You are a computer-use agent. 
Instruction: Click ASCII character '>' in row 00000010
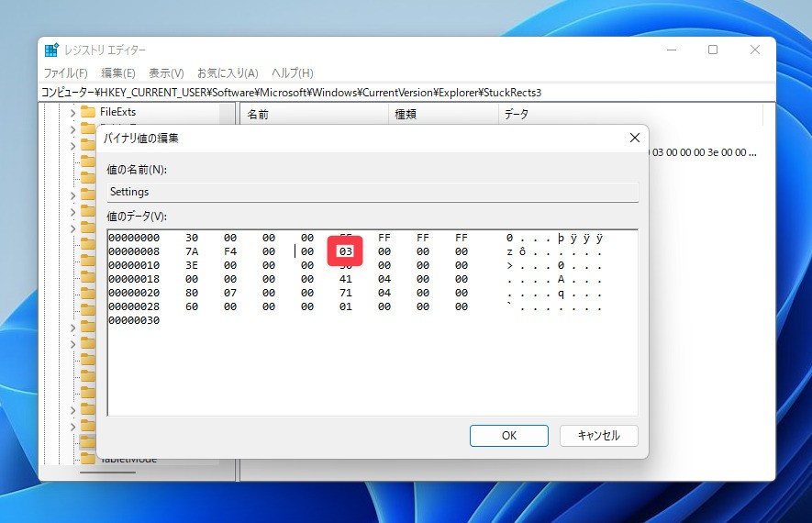pyautogui.click(x=509, y=265)
